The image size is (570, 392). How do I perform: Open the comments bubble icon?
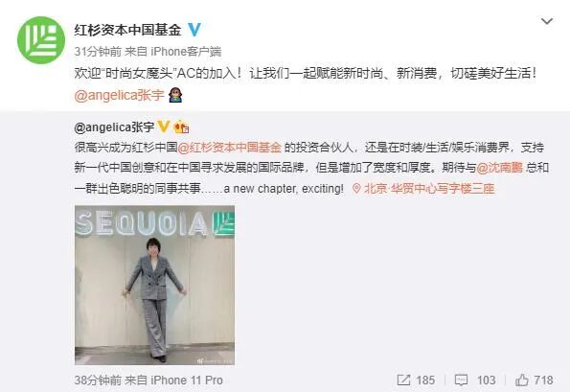click(x=461, y=380)
